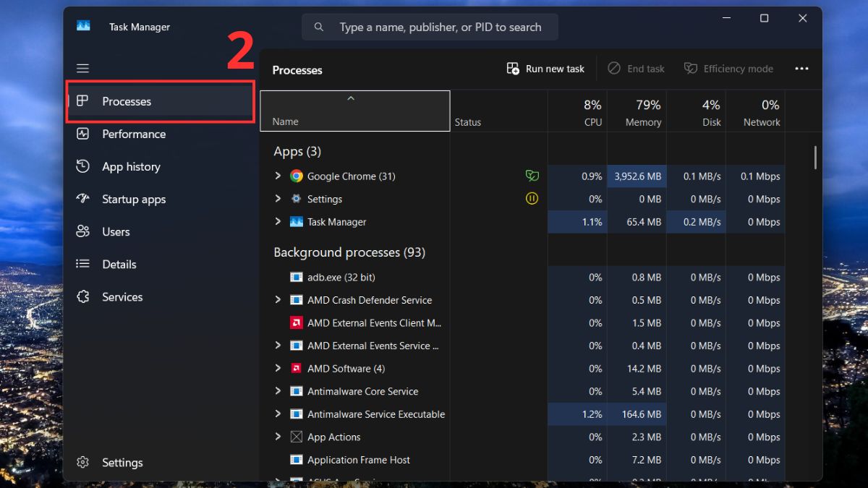This screenshot has width=868, height=488.
Task: Click the Google Chrome app icon
Action: tap(296, 176)
